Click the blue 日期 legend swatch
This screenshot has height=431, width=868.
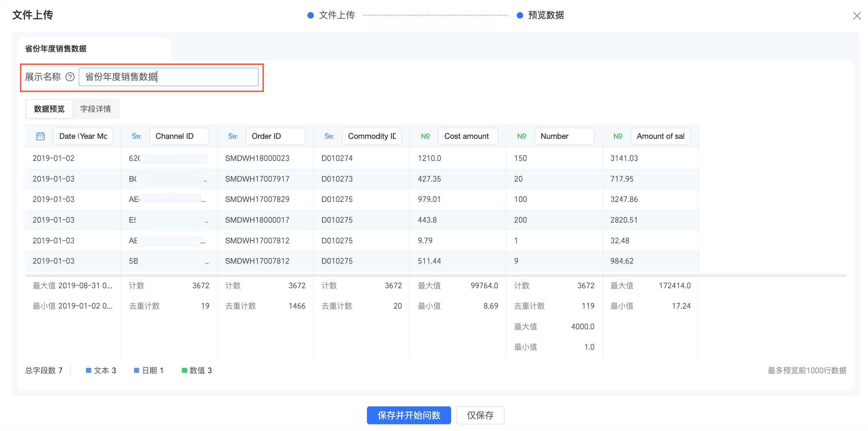[137, 370]
